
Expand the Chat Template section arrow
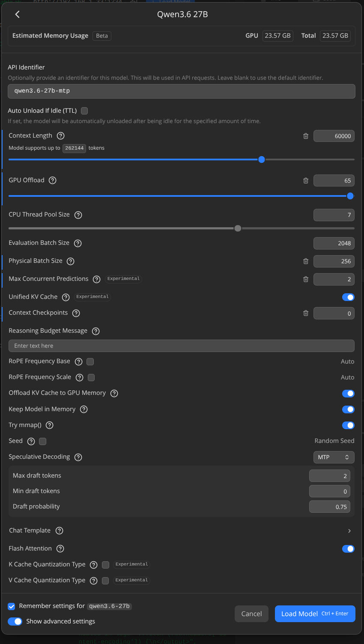(349, 531)
